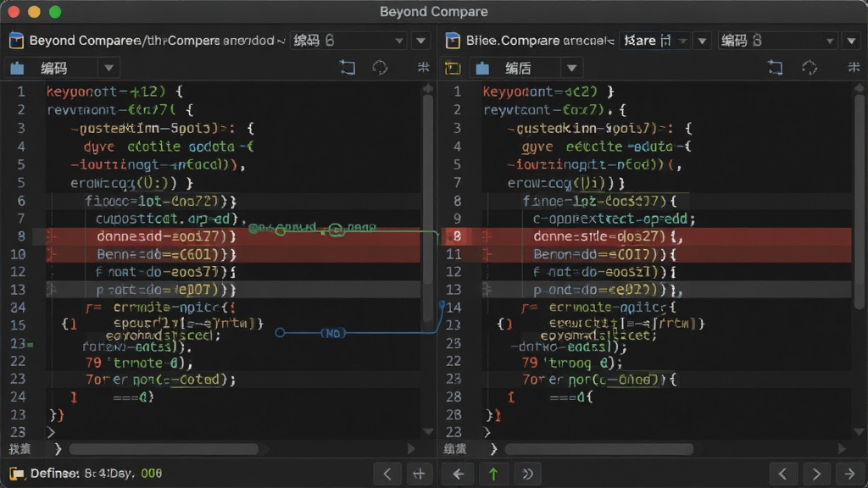Viewport: 868px width, 488px height.
Task: Click the chevron next to the 找羞 label
Action: (58, 449)
